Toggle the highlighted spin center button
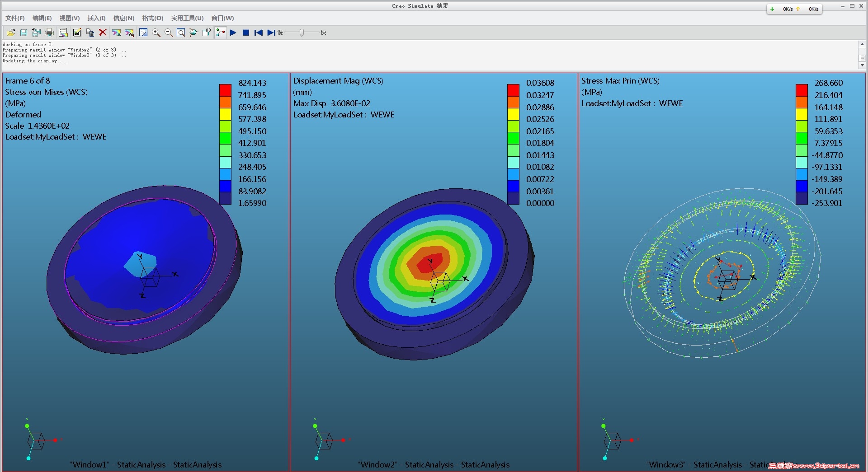868x472 pixels. (220, 33)
